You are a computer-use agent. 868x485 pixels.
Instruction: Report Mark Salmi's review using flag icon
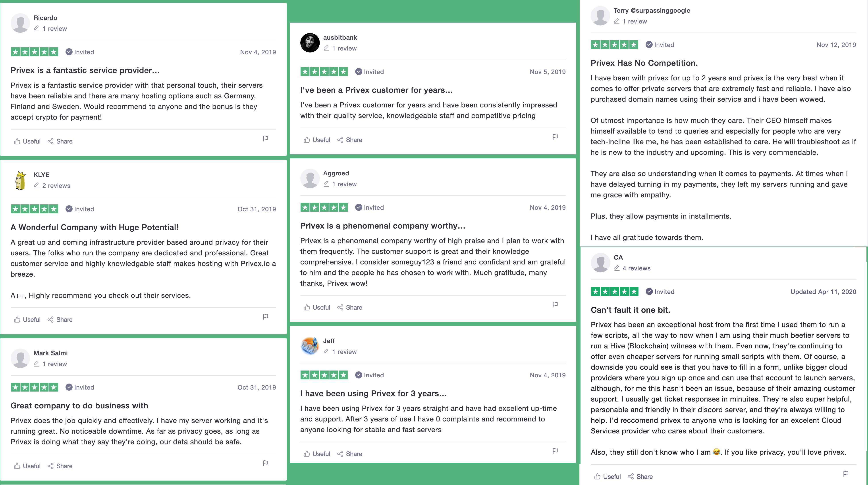[x=266, y=463]
